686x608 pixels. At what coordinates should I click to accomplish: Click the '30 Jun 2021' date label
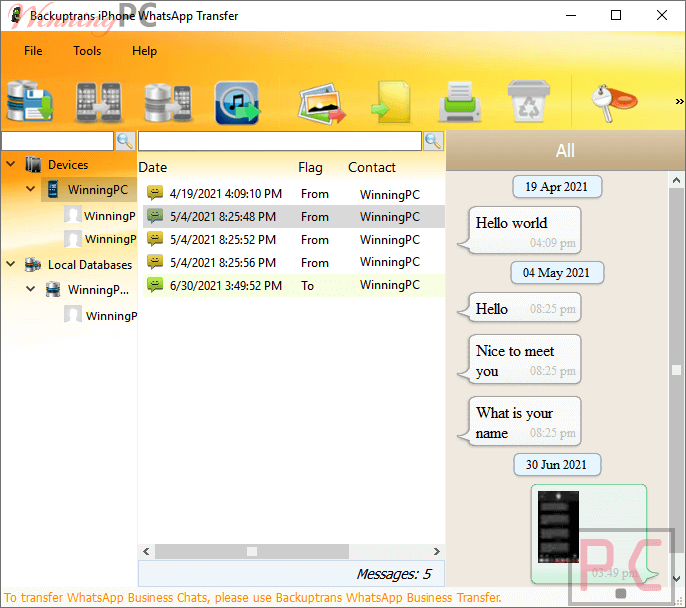tap(557, 465)
